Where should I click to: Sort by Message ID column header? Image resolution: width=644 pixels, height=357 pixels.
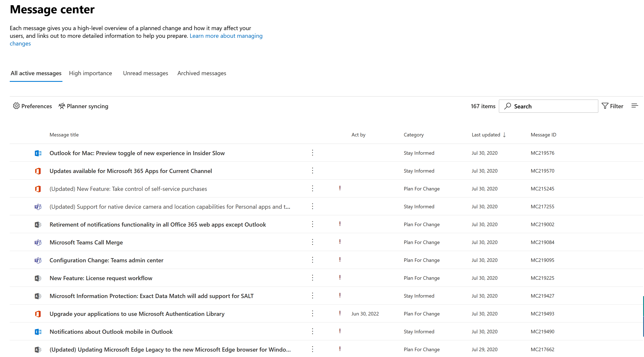click(x=543, y=135)
